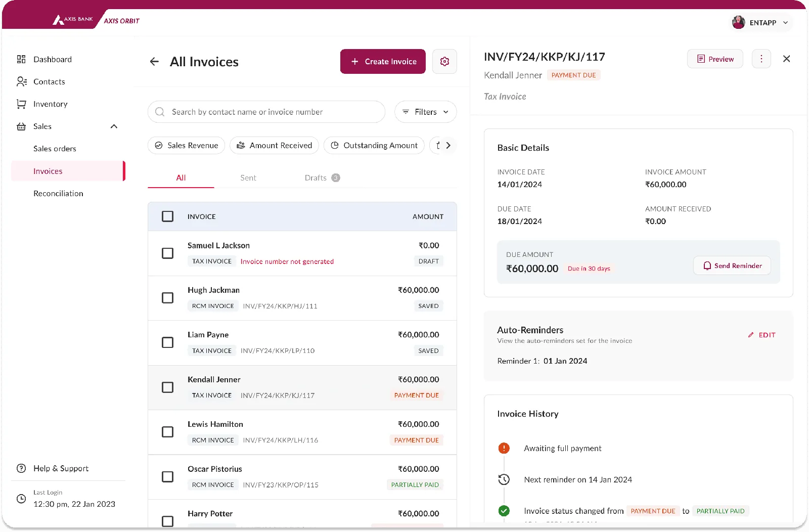809x532 pixels.
Task: Click the Outstanding Amount chip
Action: click(374, 145)
